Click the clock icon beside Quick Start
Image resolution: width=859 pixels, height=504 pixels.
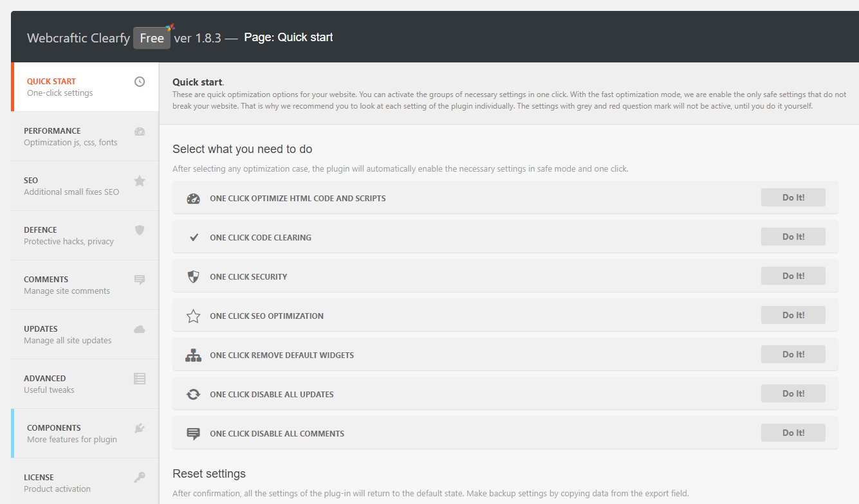click(139, 82)
